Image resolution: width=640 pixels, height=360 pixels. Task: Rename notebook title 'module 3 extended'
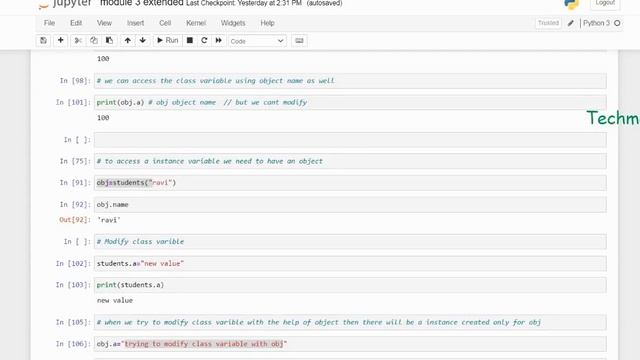(x=142, y=3)
